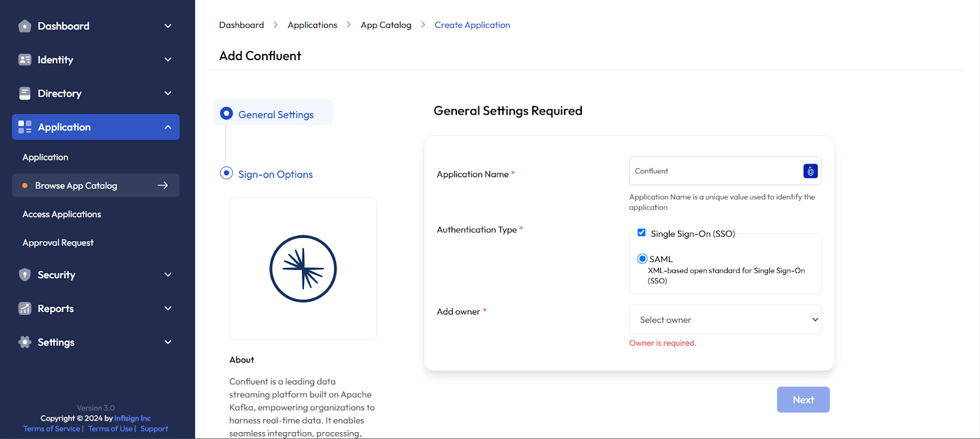
Task: Click App Catalog in the breadcrumb
Action: (386, 25)
